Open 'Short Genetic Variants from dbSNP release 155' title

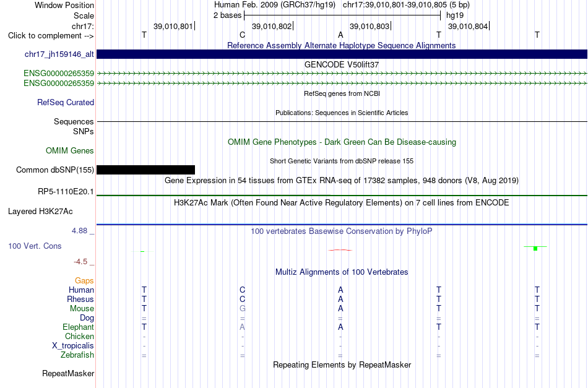tap(342, 161)
